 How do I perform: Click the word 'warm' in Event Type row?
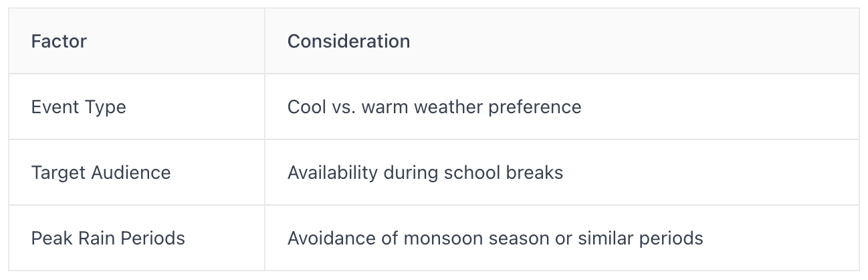coord(385,107)
